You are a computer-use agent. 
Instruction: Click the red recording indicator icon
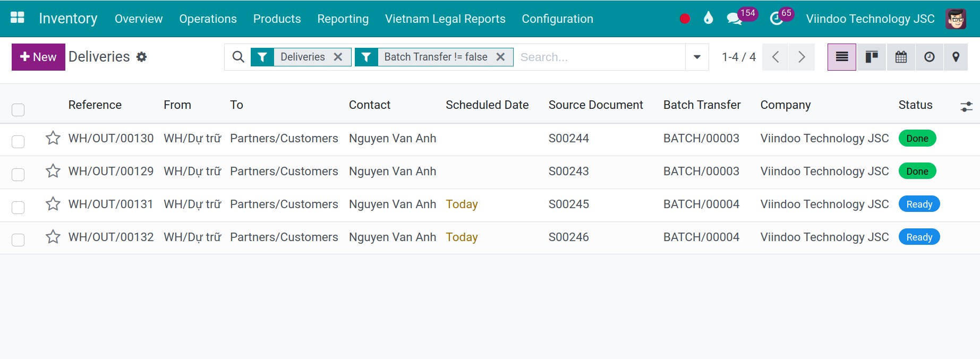(x=685, y=19)
